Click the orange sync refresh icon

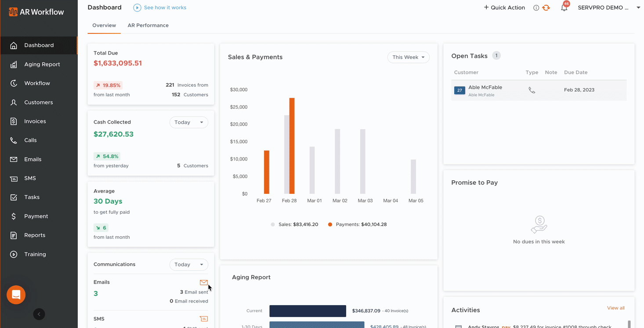pos(546,8)
